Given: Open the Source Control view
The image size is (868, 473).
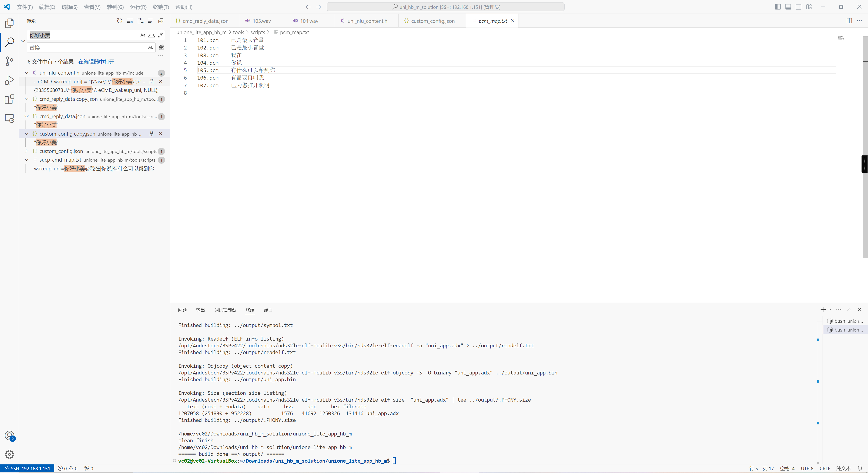Looking at the screenshot, I should (x=9, y=61).
